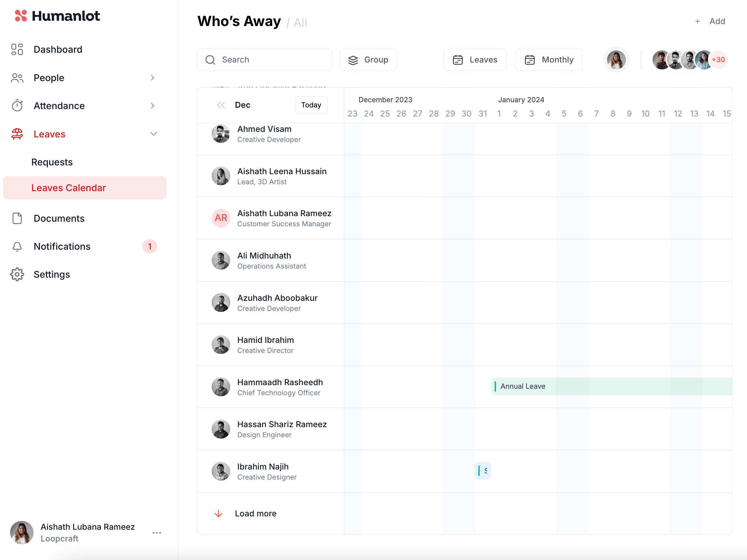Click the Humanlot logo
The height and width of the screenshot is (560, 747).
57,16
